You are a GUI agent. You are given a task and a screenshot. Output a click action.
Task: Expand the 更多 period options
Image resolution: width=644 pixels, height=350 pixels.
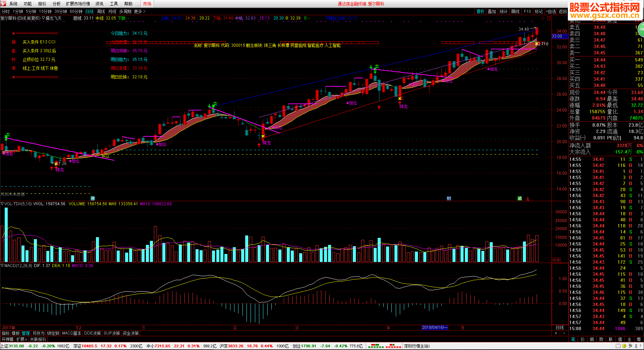coord(140,11)
